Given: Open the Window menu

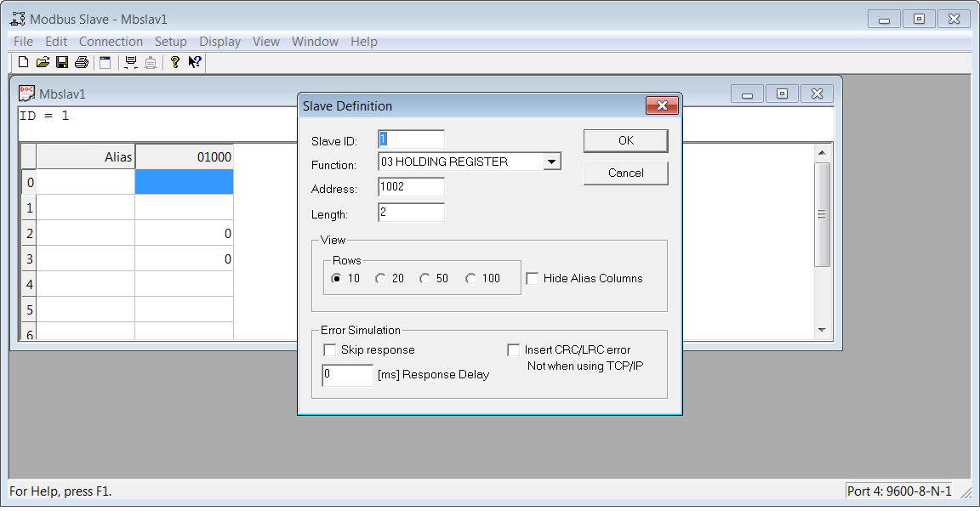Looking at the screenshot, I should pos(315,41).
